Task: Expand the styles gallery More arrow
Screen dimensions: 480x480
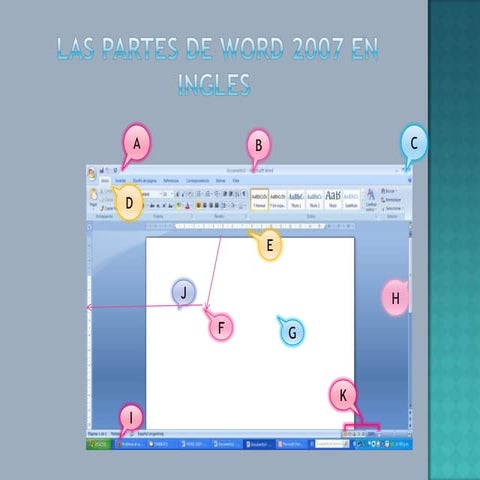Action: (x=362, y=207)
